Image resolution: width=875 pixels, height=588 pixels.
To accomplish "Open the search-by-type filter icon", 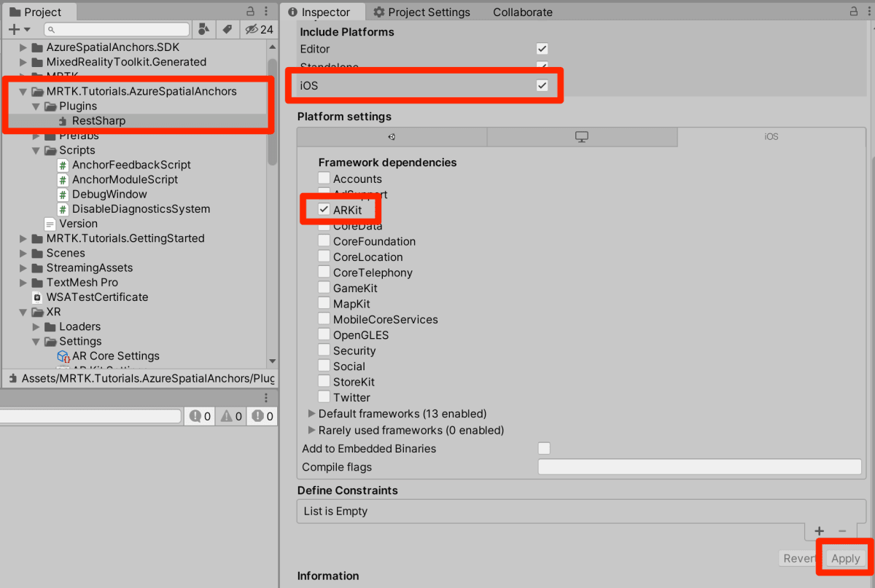I will click(x=203, y=29).
